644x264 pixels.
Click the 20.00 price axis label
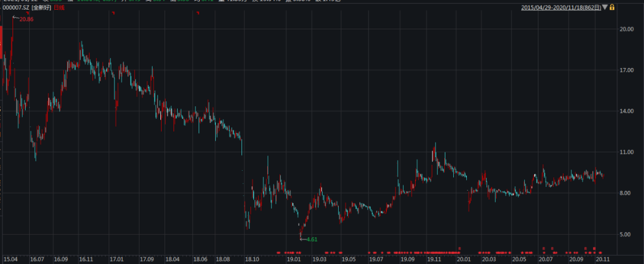[626, 29]
